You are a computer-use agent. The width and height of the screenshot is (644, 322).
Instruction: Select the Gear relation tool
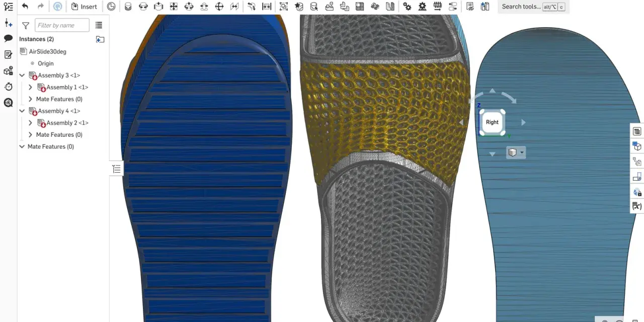click(x=407, y=7)
